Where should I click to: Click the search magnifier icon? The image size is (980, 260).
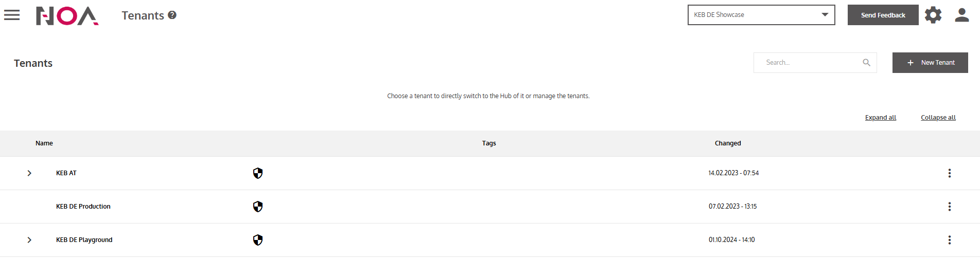tap(866, 63)
